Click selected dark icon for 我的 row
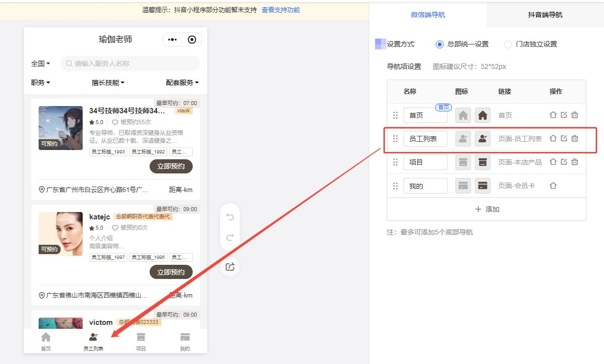Image resolution: width=604 pixels, height=364 pixels. point(483,186)
